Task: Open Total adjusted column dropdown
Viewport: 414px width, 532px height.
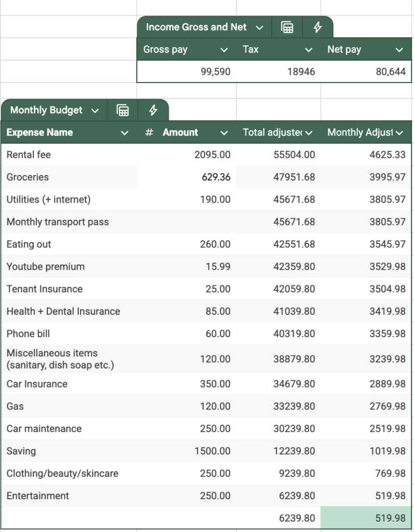Action: click(x=308, y=132)
